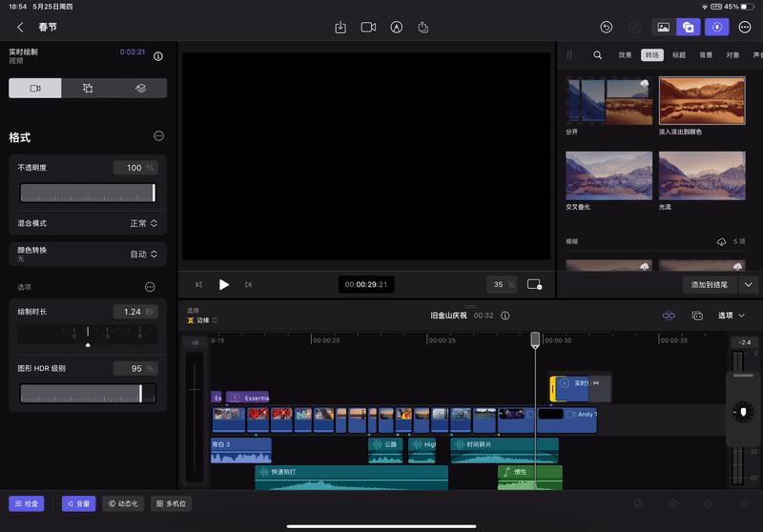Open clip info icon beside 旧金山庆祝
This screenshot has width=763, height=532.
[x=505, y=316]
